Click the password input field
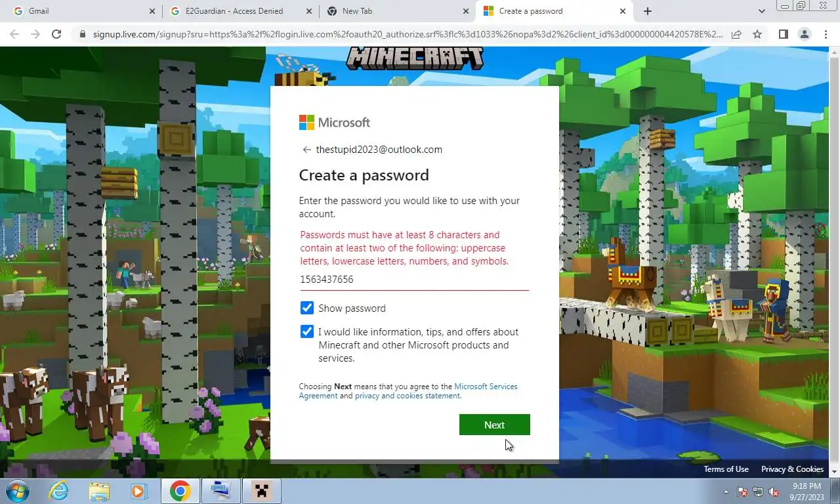Screen dimensions: 840x504 coord(414,280)
